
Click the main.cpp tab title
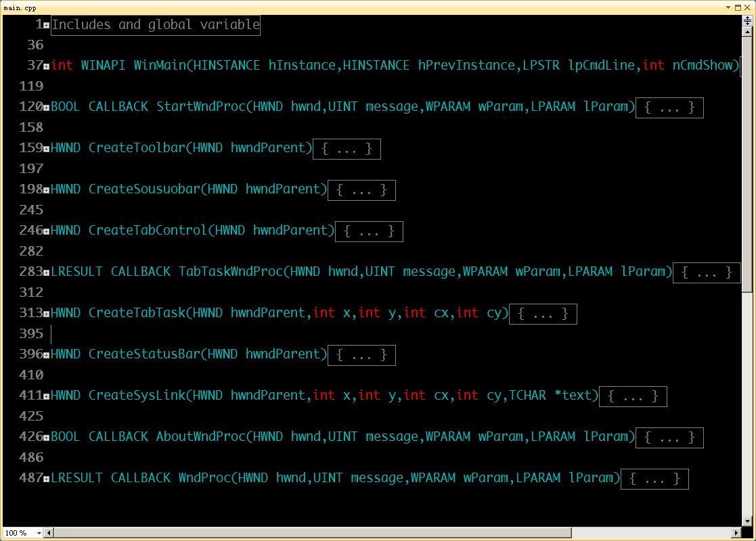tap(20, 7)
